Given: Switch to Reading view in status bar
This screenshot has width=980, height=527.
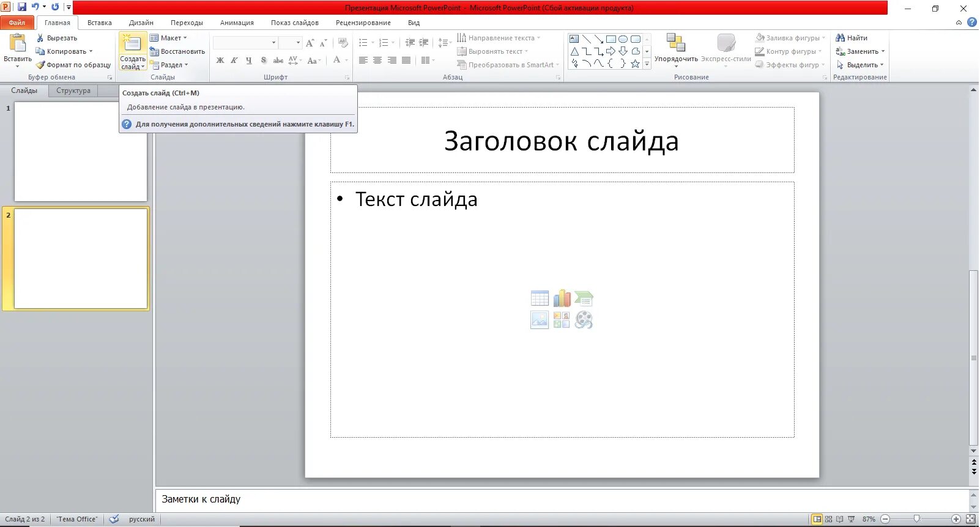Looking at the screenshot, I should (839, 519).
